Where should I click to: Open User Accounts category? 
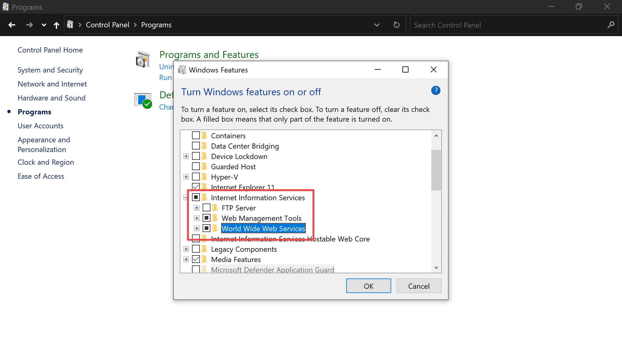pos(40,126)
